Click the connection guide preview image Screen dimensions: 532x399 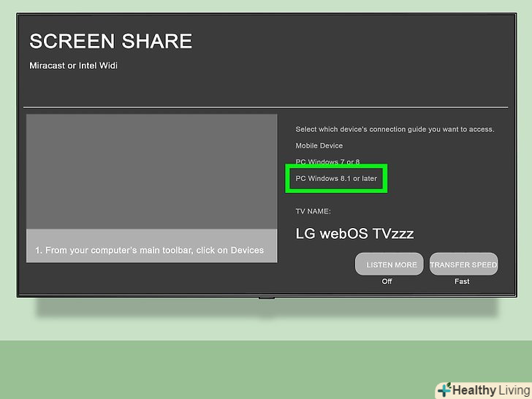pos(152,172)
